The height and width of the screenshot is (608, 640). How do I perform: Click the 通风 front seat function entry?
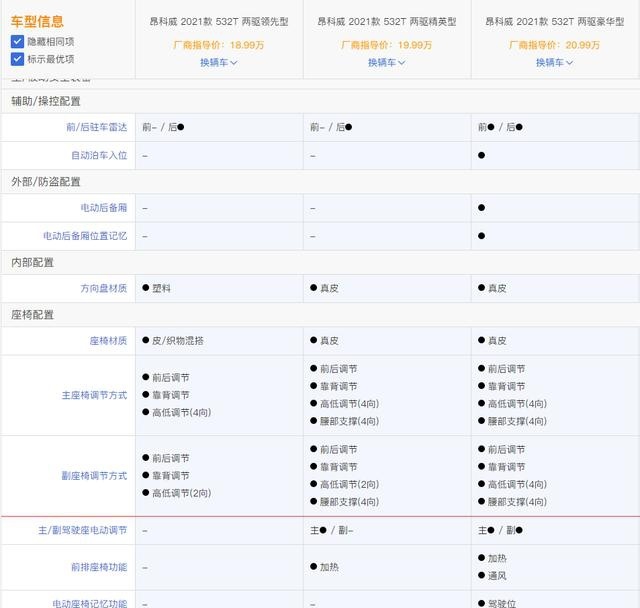click(492, 576)
